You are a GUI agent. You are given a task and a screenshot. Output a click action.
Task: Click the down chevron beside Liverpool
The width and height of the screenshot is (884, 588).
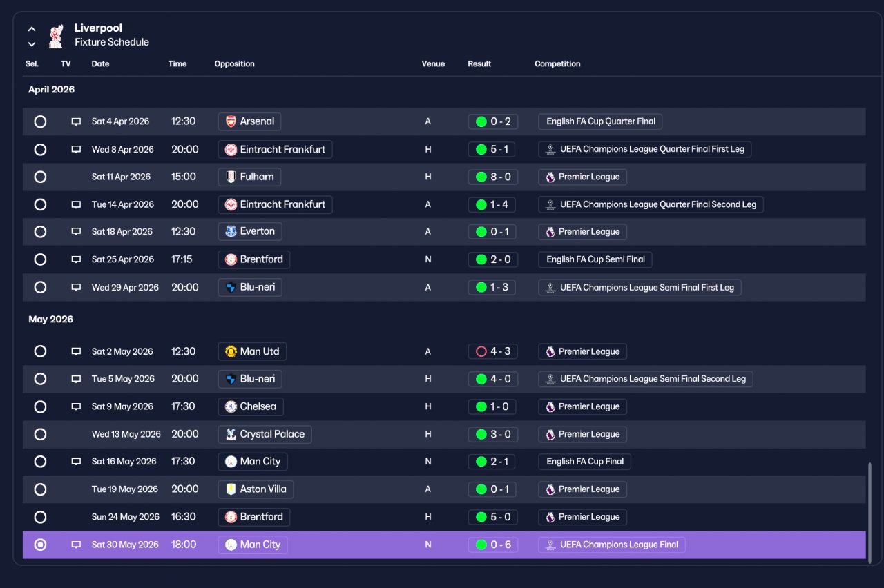pos(32,44)
